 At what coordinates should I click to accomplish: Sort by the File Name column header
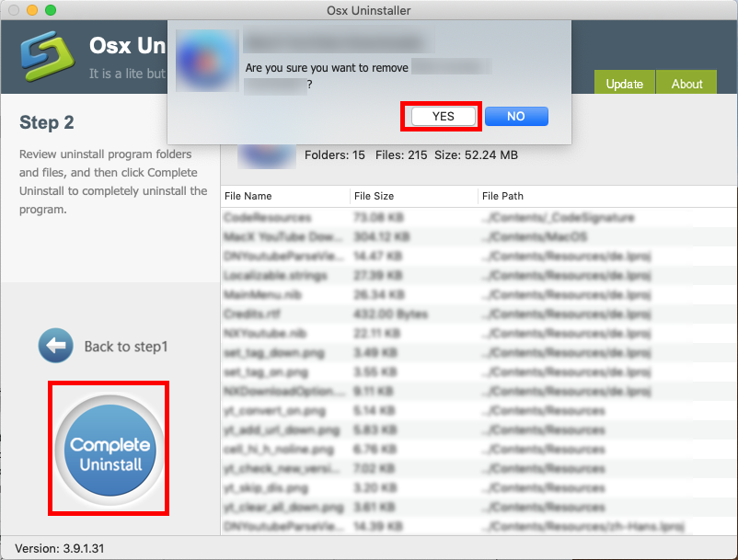pyautogui.click(x=285, y=196)
